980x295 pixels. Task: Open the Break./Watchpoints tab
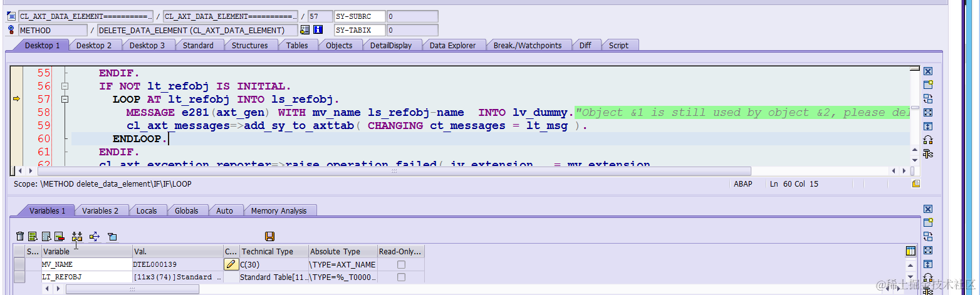pos(528,45)
